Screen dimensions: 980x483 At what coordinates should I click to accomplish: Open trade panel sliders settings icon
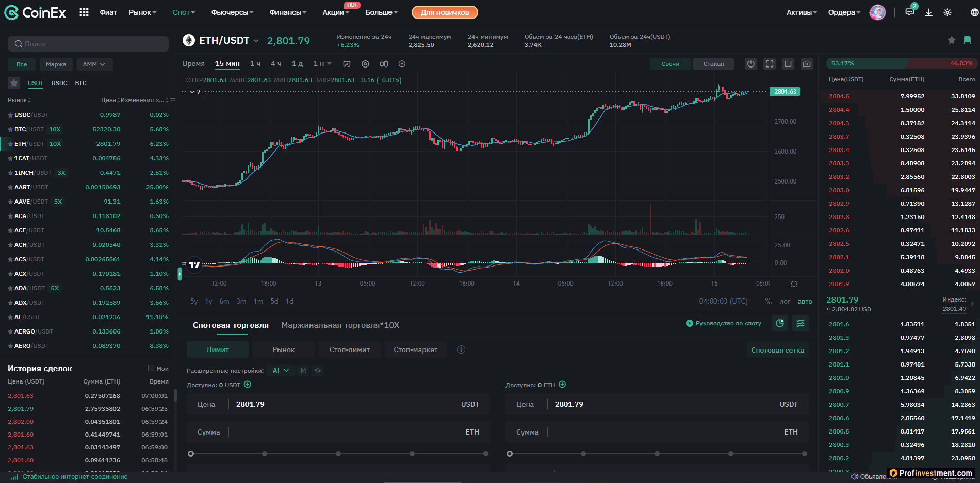pyautogui.click(x=801, y=323)
